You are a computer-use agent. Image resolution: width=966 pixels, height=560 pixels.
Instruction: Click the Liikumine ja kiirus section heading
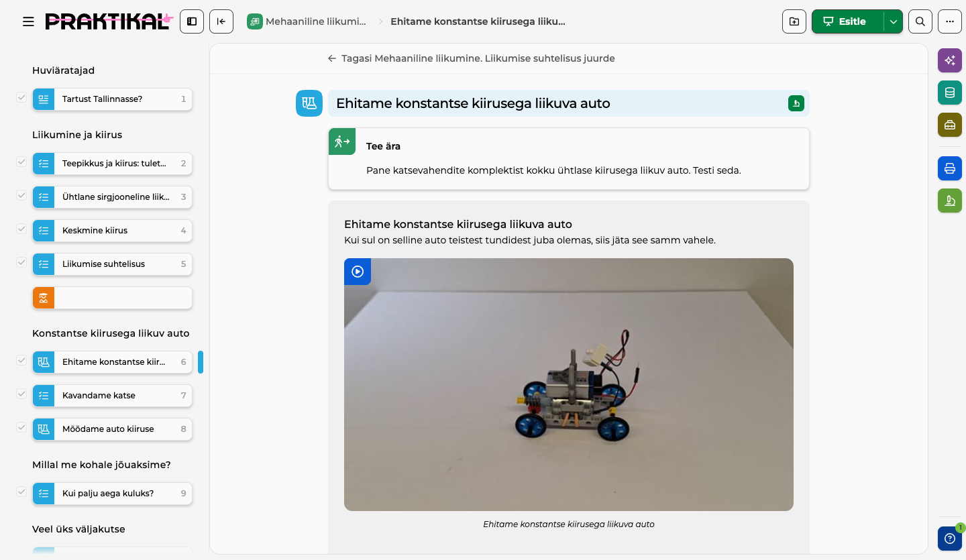pyautogui.click(x=77, y=135)
